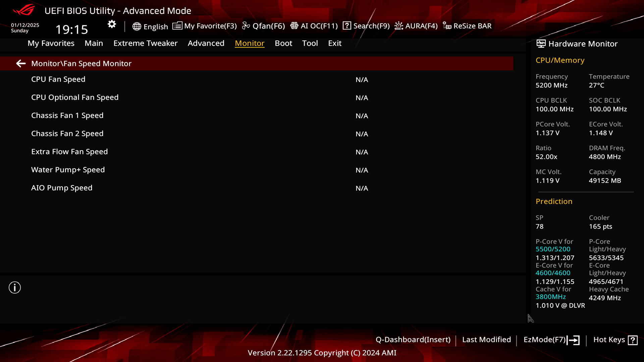The width and height of the screenshot is (644, 362).
Task: Navigate back from Fan Speed Monitor
Action: point(21,63)
